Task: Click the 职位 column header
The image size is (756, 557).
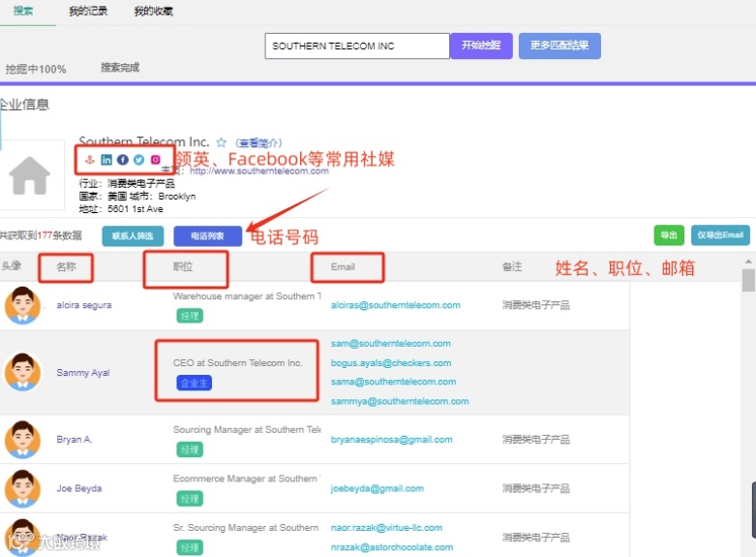Action: click(x=183, y=267)
